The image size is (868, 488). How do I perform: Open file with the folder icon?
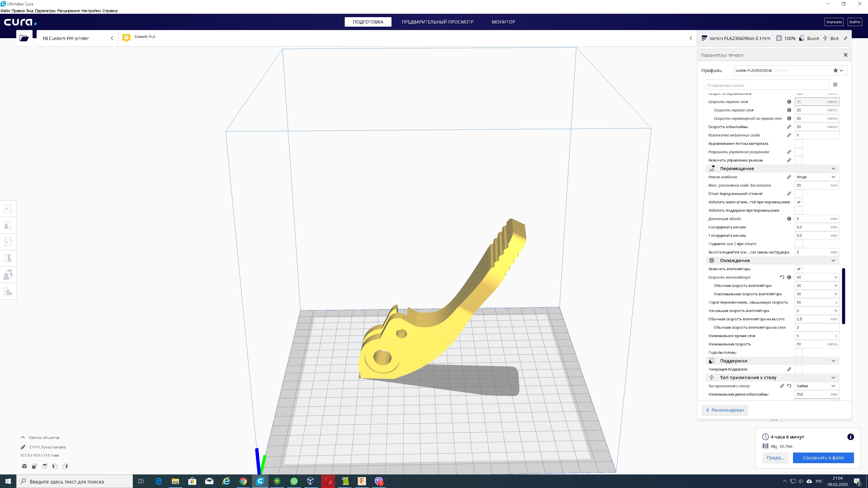point(24,38)
